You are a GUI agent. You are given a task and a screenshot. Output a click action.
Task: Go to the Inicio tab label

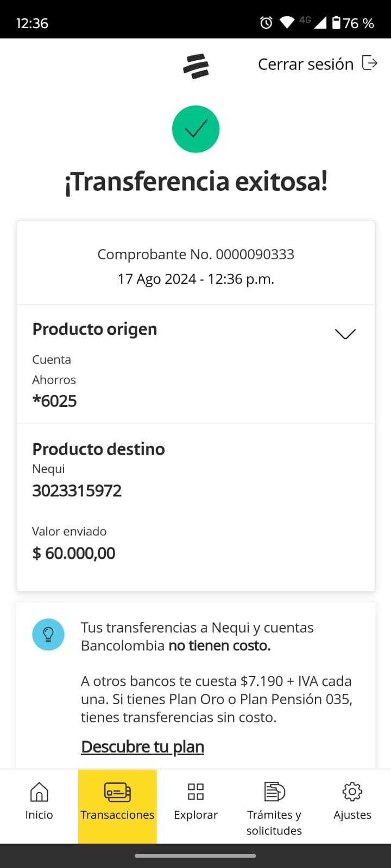click(39, 815)
